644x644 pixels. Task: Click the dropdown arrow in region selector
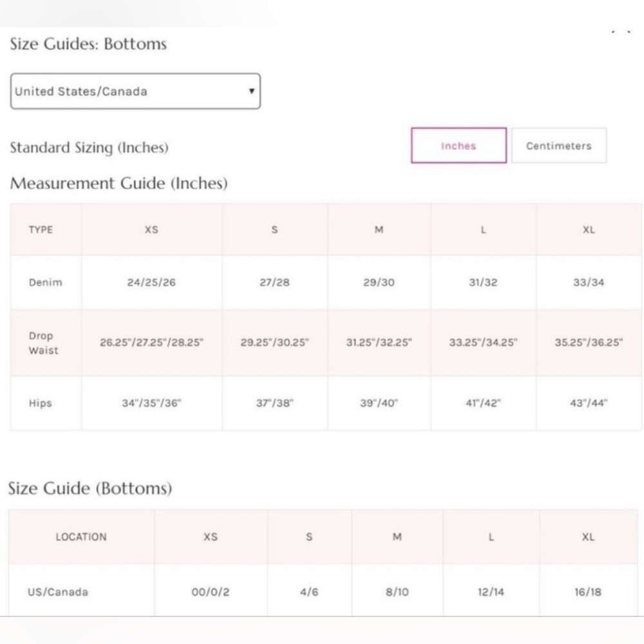pyautogui.click(x=251, y=91)
